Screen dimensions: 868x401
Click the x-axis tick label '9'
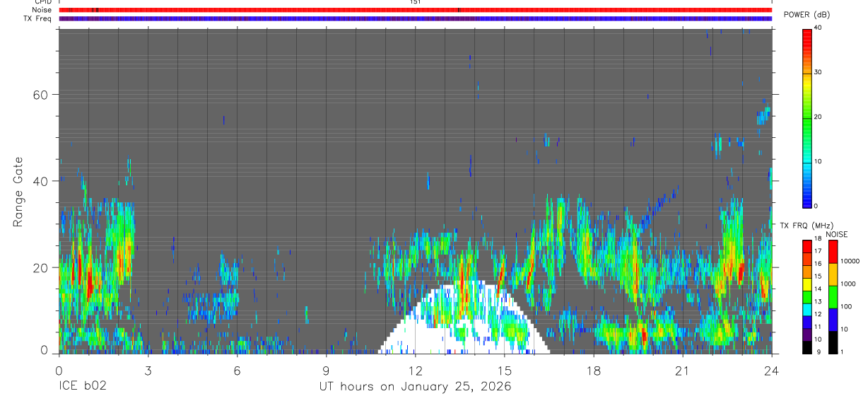click(x=326, y=371)
